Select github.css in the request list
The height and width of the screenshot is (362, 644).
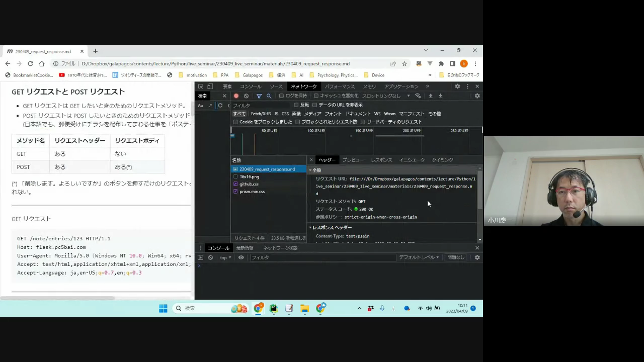(249, 184)
